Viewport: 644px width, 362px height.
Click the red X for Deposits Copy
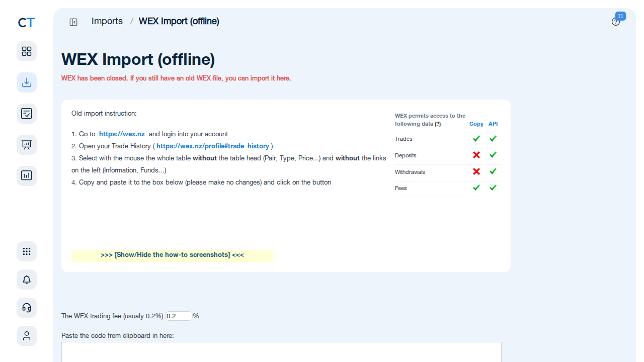click(x=476, y=155)
